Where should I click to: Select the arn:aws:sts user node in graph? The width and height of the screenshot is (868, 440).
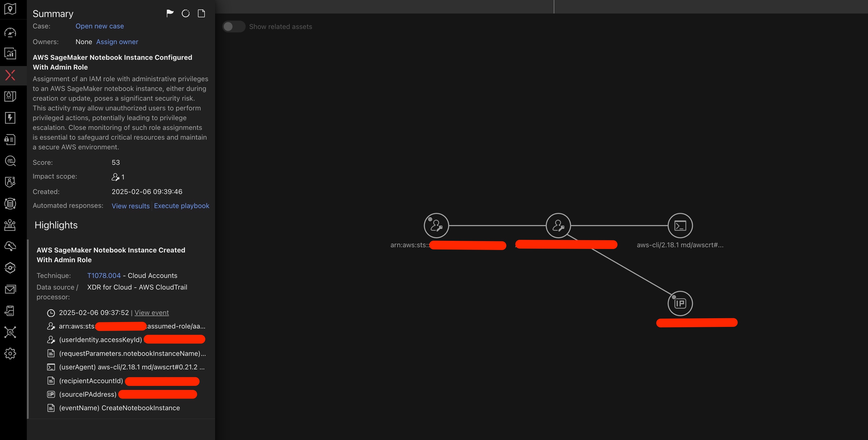click(436, 226)
